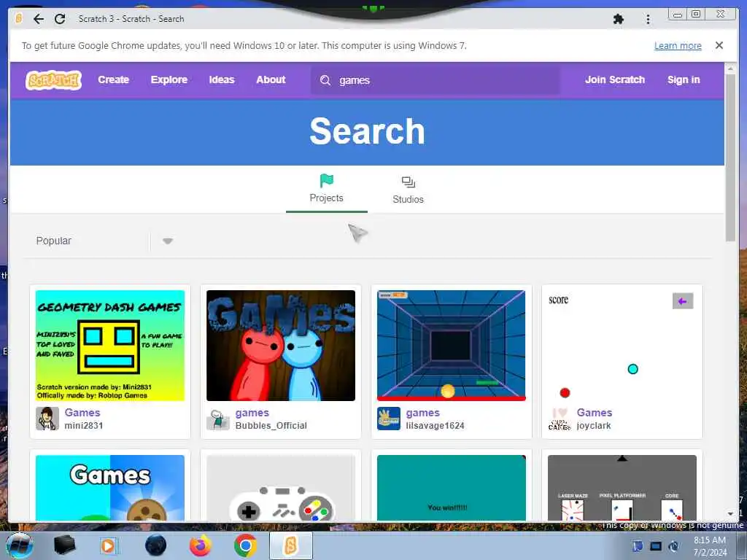Click the taskbar clock showing 8:15 AM
This screenshot has height=560, width=747.
click(709, 545)
